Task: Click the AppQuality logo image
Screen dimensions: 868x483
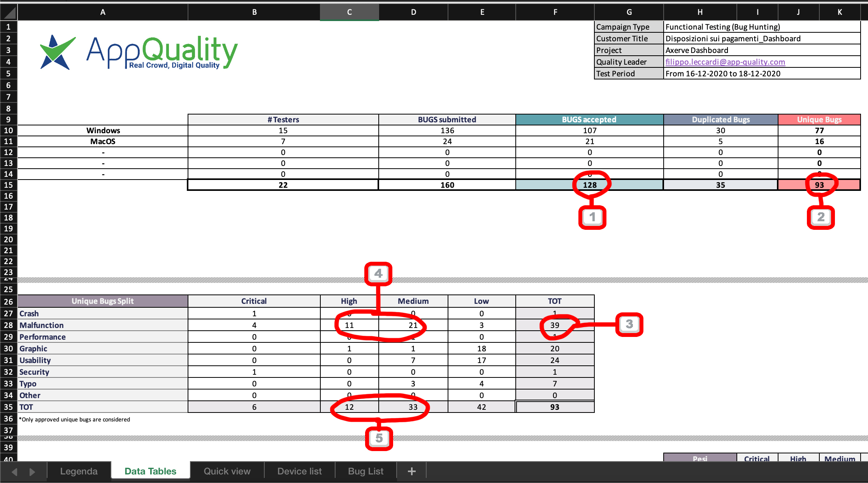Action: pos(139,52)
